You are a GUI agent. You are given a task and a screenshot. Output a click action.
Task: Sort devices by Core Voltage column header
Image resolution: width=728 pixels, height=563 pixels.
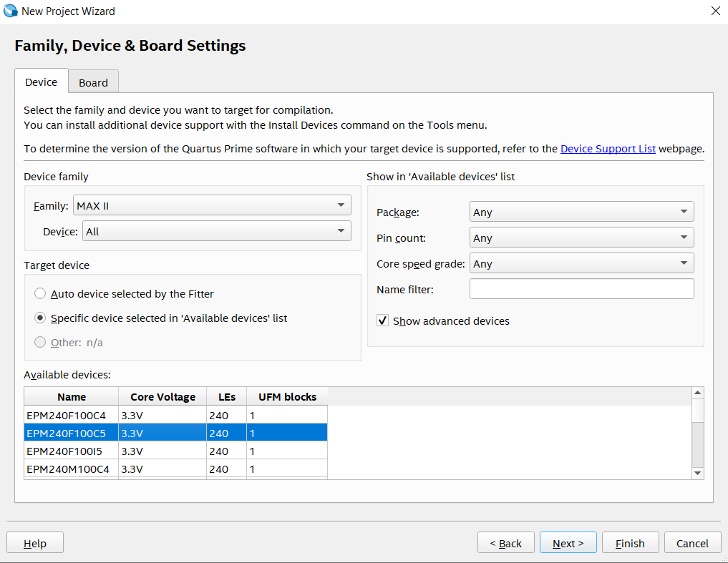pos(162,396)
